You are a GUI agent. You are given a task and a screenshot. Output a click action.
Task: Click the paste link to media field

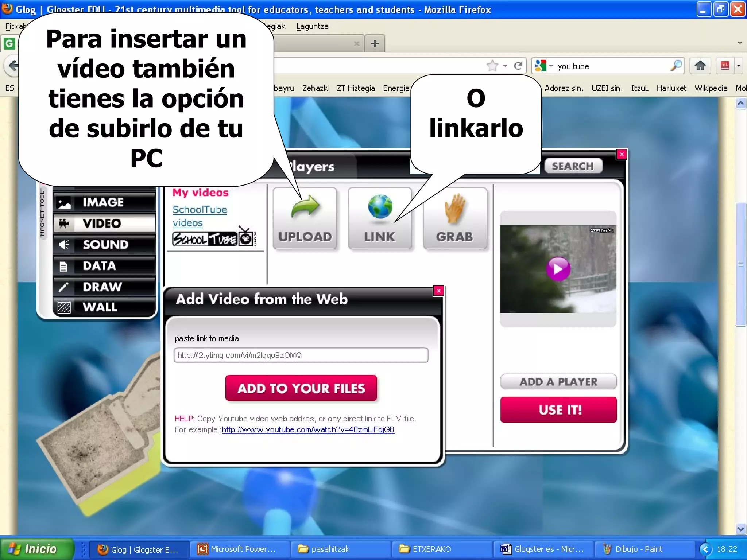pos(301,355)
